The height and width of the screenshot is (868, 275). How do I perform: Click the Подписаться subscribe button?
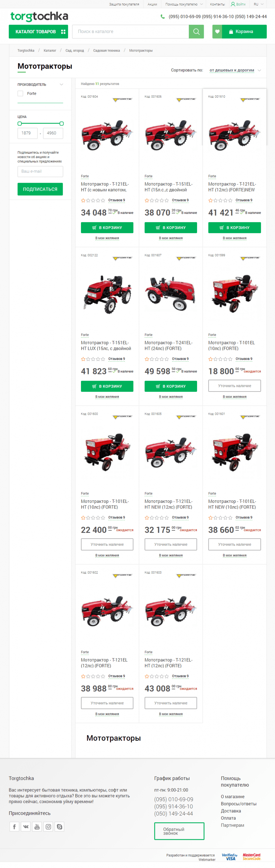40,189
